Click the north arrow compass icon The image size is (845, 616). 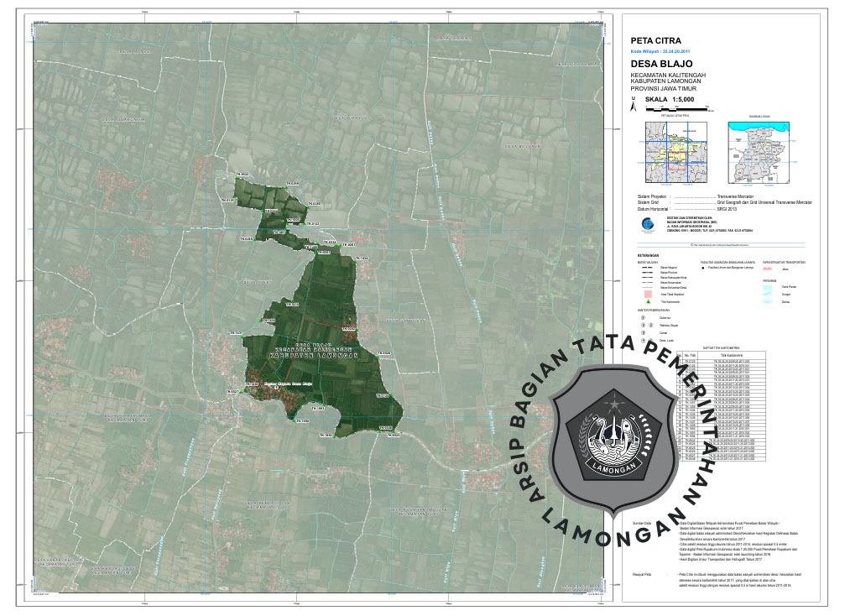(x=634, y=106)
